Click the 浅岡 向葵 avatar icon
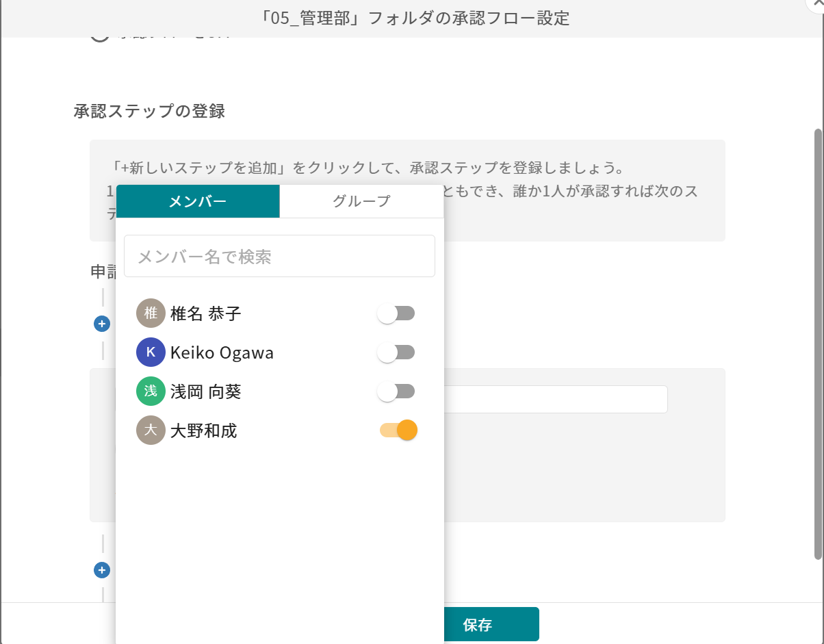 coord(151,391)
